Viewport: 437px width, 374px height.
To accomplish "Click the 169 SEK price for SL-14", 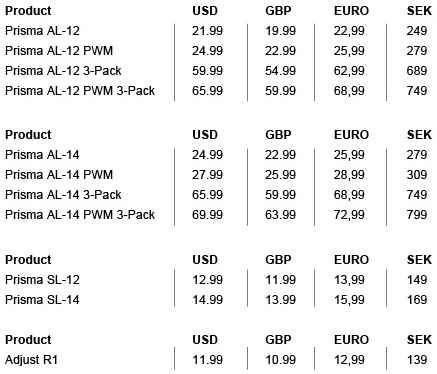I will coord(417,300).
